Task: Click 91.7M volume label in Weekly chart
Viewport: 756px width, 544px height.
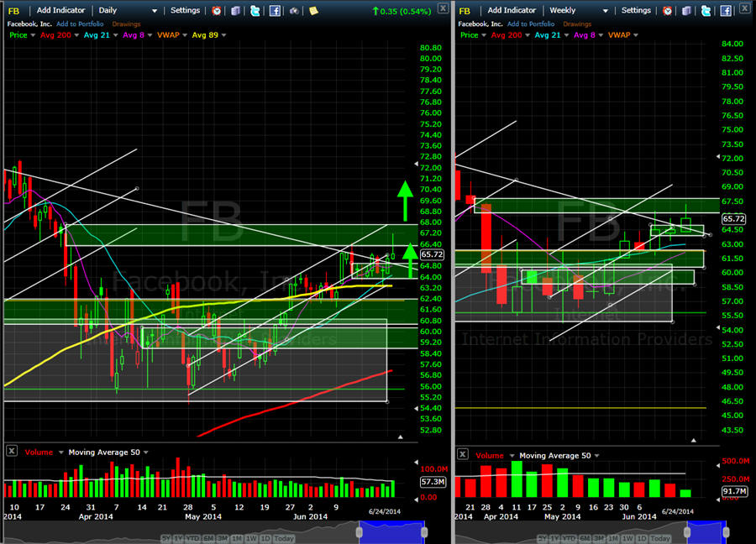Action: tap(734, 491)
